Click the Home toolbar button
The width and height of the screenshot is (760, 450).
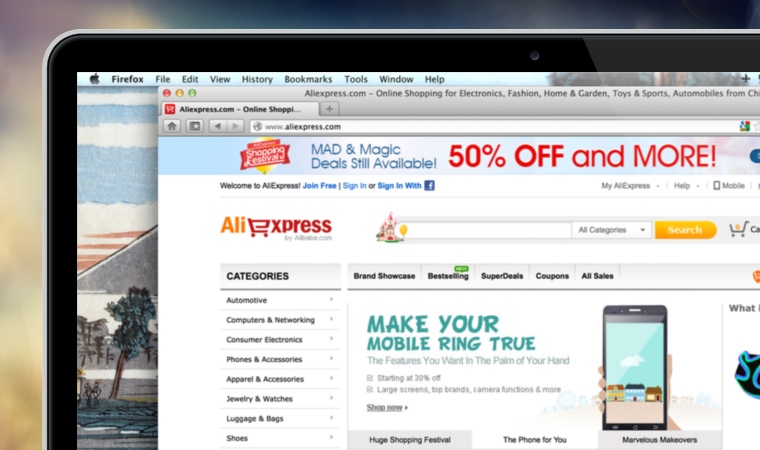click(172, 126)
